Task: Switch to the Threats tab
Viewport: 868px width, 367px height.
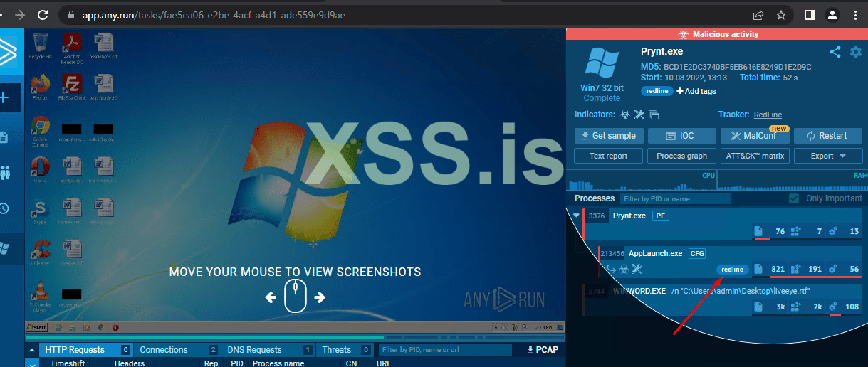Action: pos(346,349)
